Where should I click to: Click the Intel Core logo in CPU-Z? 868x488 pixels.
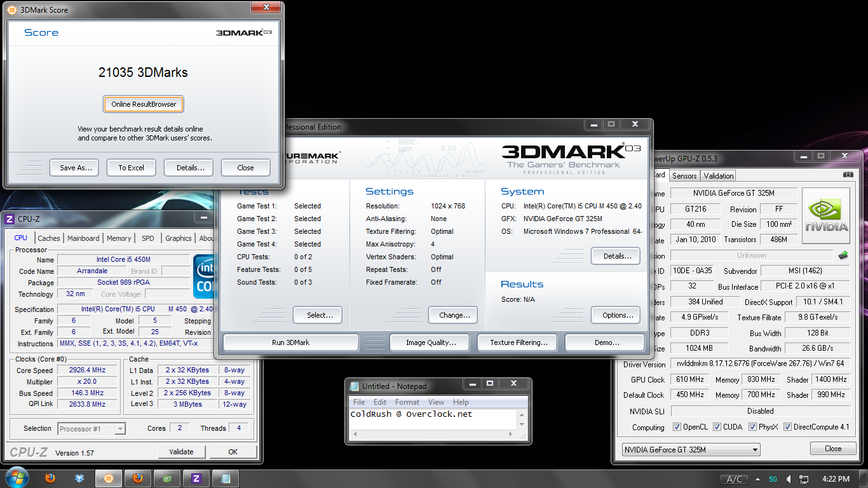(204, 276)
